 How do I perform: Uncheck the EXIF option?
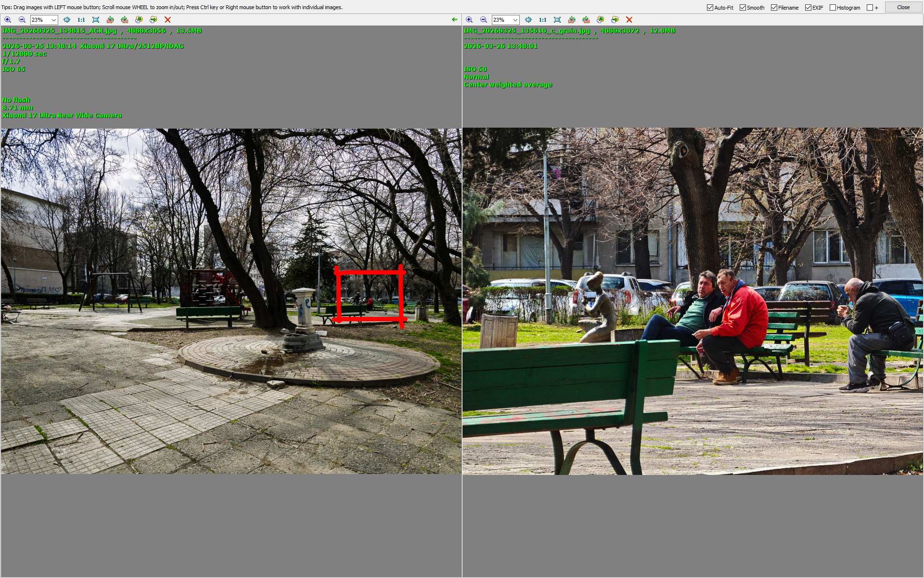coord(808,7)
